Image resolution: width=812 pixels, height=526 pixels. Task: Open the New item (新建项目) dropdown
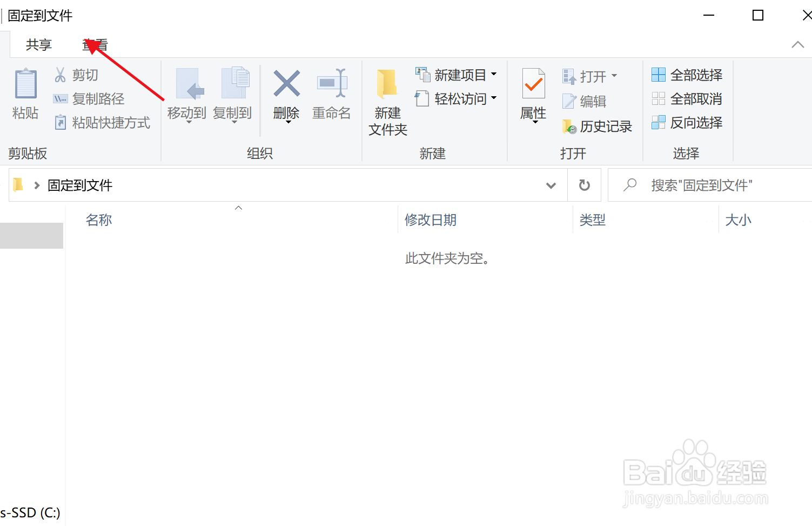[456, 75]
